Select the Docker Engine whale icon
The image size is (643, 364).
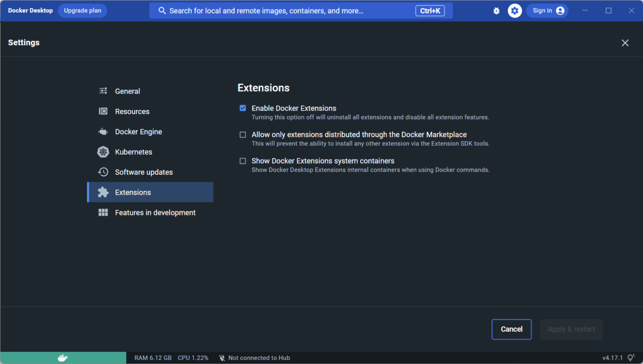103,132
